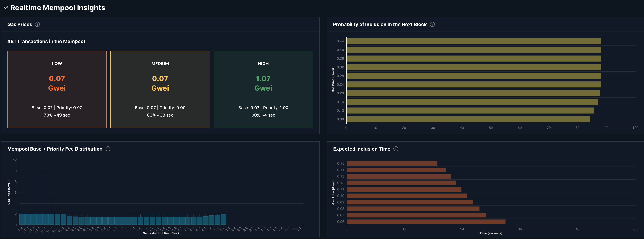Click the 0.16 Gwei probability bar
644x239 pixels.
[x=472, y=102]
